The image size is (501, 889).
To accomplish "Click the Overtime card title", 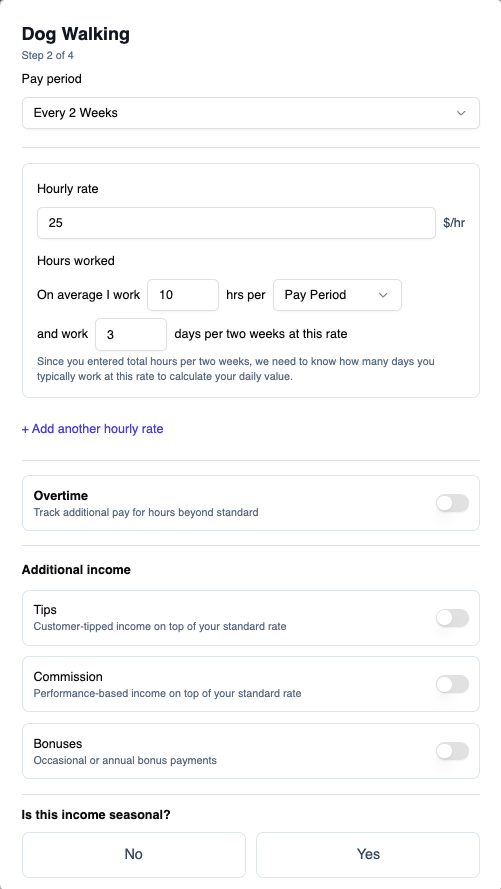I will point(61,496).
